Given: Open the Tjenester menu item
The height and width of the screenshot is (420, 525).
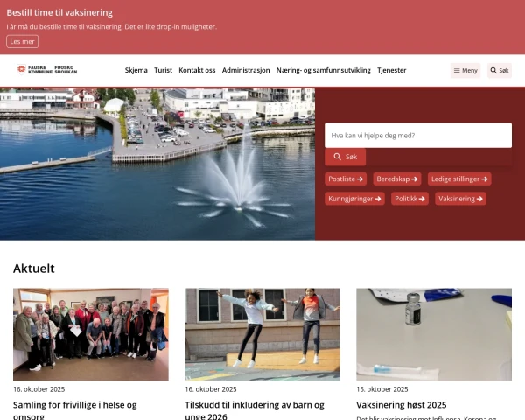Looking at the screenshot, I should [x=391, y=70].
